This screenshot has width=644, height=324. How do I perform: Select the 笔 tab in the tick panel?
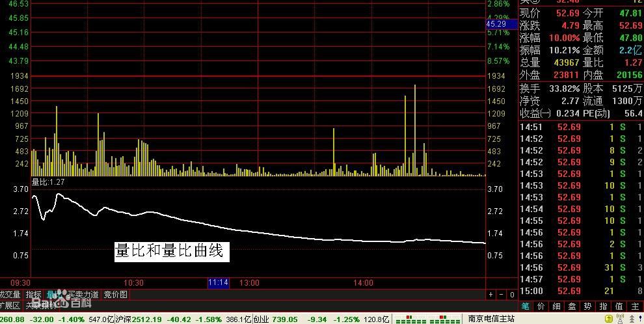[x=525, y=306]
